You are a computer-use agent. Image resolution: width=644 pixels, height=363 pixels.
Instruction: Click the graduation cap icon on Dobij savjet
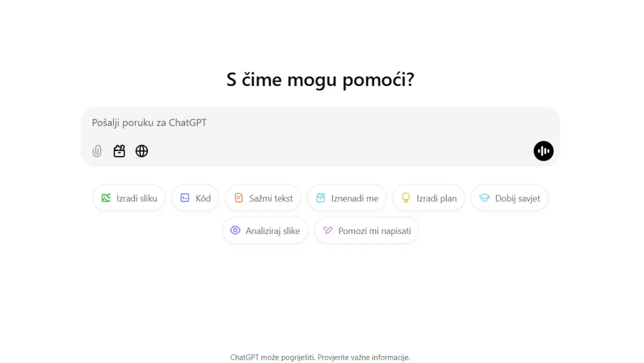pos(485,198)
